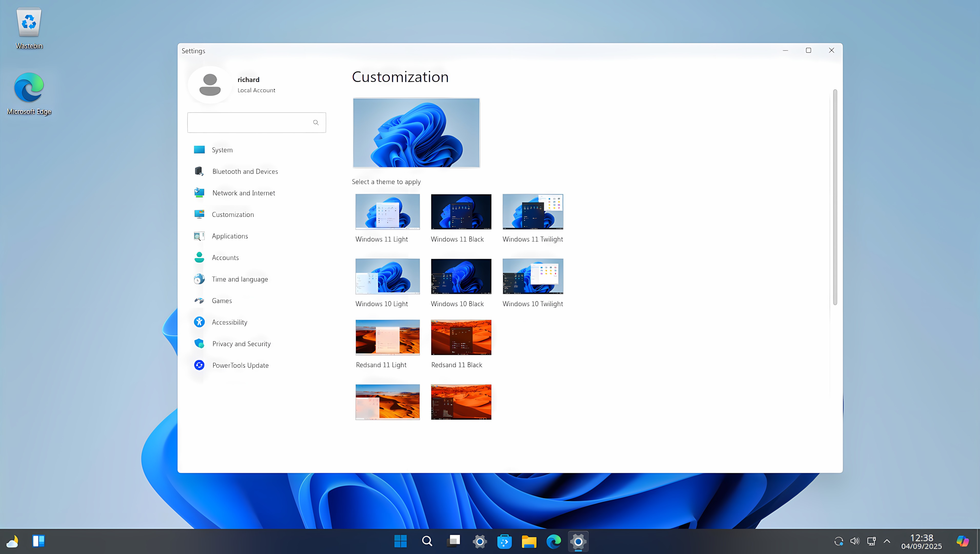Click the settings search field
Viewport: 980px width, 554px height.
pyautogui.click(x=257, y=122)
